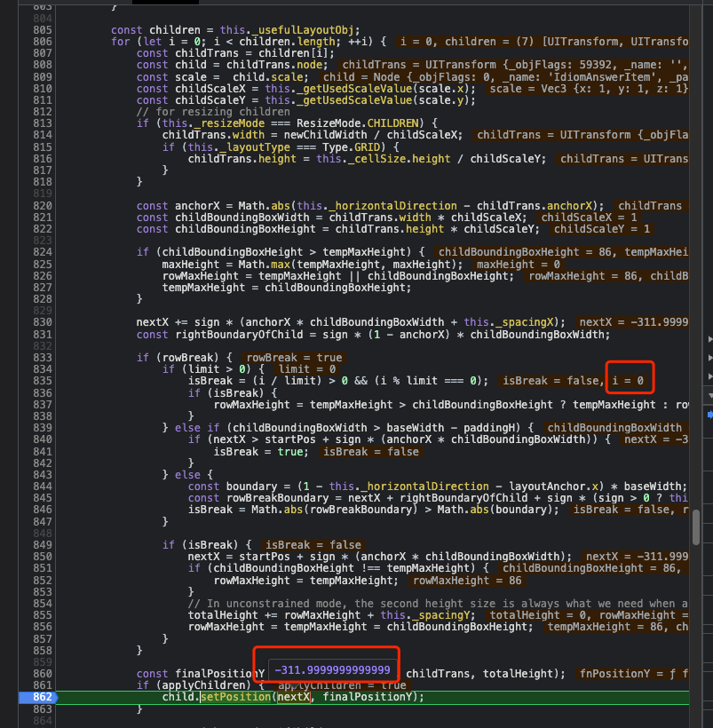Toggle a breakpoint at line number 855
The image size is (713, 728).
[x=43, y=615]
